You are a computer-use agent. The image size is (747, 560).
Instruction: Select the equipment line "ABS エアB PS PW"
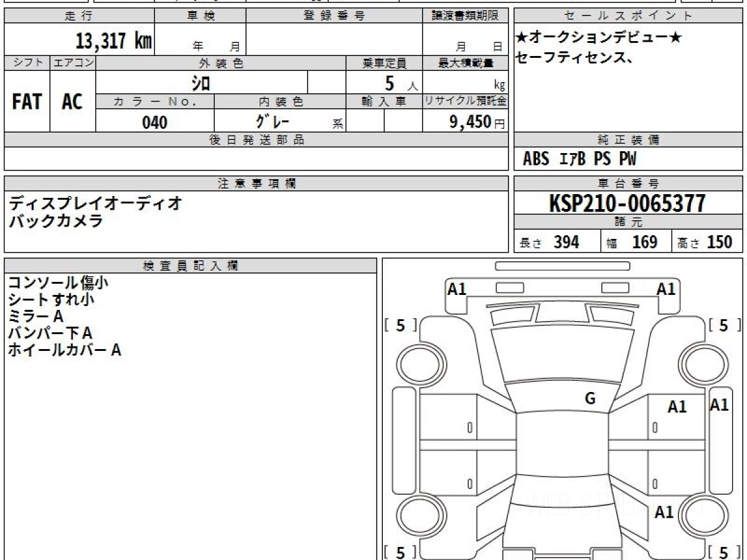(580, 159)
